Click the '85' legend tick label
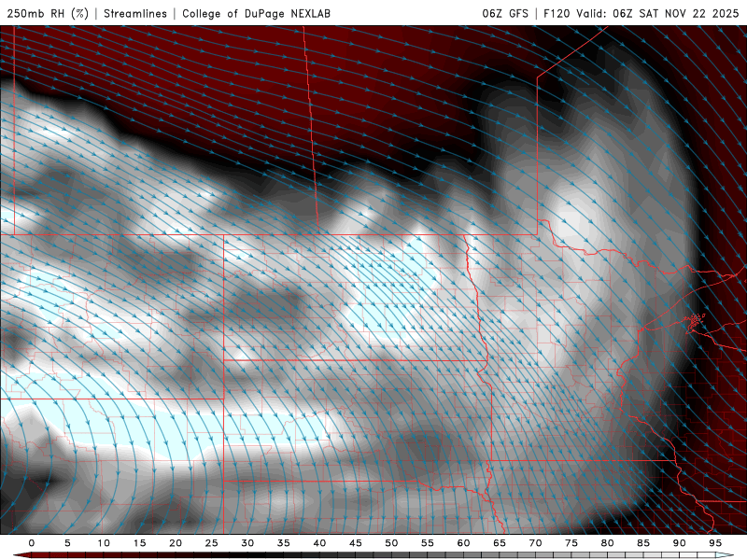This screenshot has height=560, width=747. pos(643,543)
